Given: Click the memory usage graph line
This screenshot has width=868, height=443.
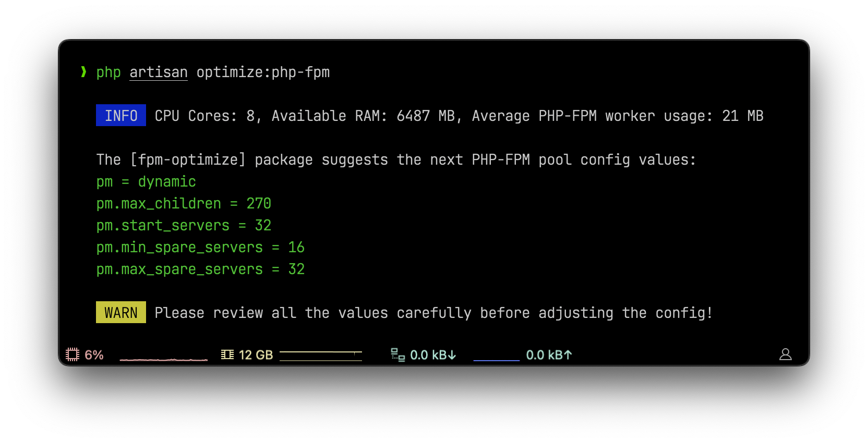Looking at the screenshot, I should 320,355.
